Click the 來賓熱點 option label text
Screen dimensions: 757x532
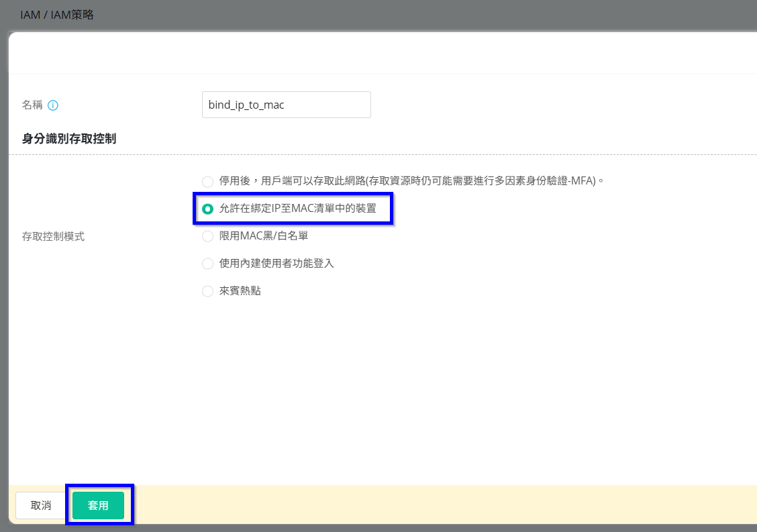[x=240, y=291]
